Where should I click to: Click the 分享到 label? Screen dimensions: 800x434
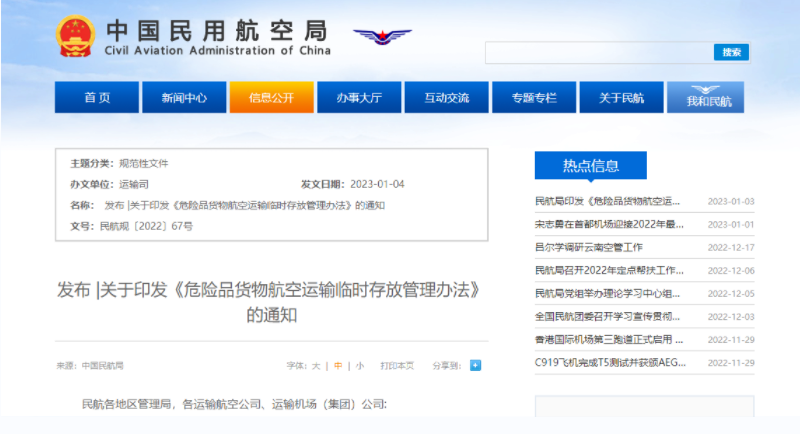(x=446, y=366)
